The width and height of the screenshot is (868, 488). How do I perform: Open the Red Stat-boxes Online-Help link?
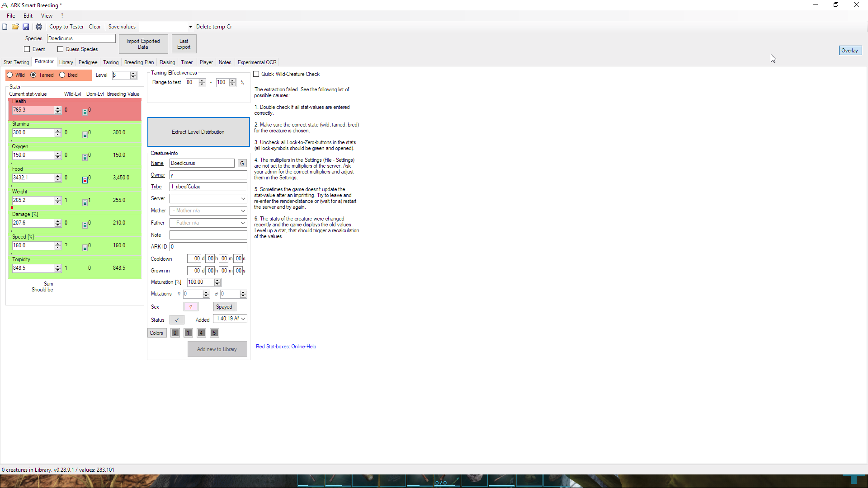286,347
